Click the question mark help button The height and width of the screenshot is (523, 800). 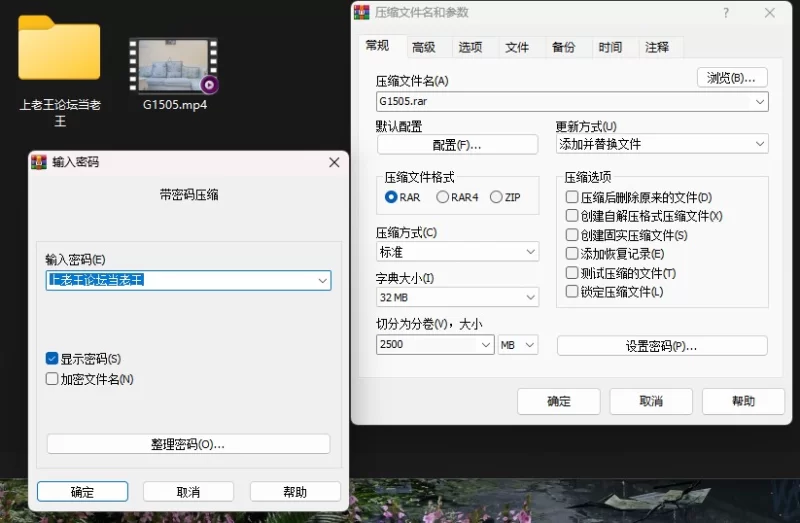726,13
